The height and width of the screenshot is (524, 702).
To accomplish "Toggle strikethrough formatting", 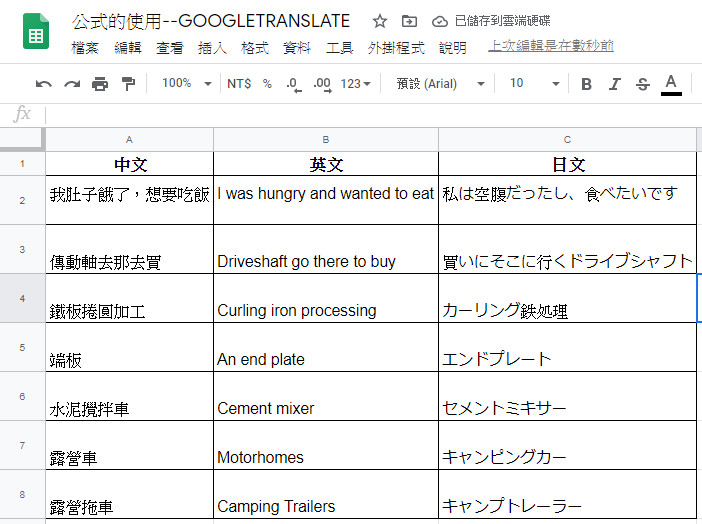I will 642,84.
